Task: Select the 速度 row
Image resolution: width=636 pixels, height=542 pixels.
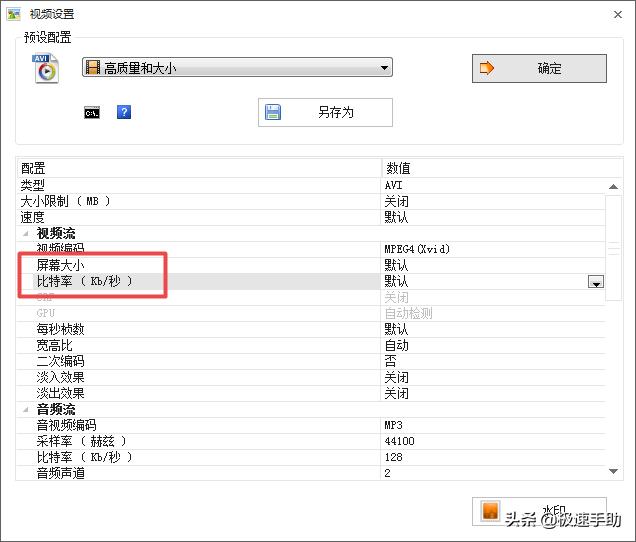Action: pyautogui.click(x=311, y=217)
